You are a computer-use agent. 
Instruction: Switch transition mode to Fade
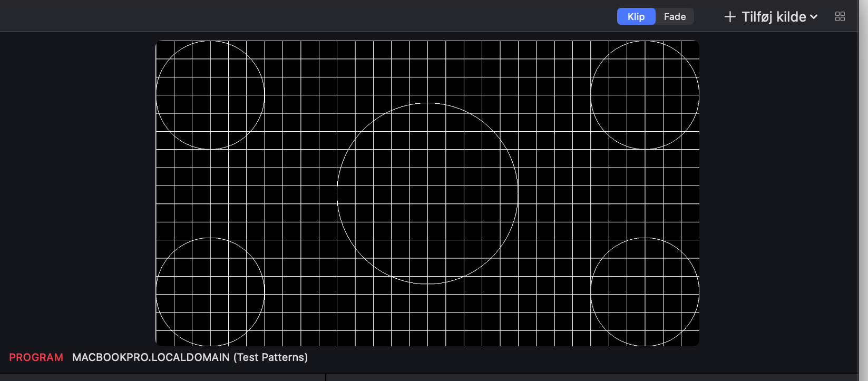(675, 16)
